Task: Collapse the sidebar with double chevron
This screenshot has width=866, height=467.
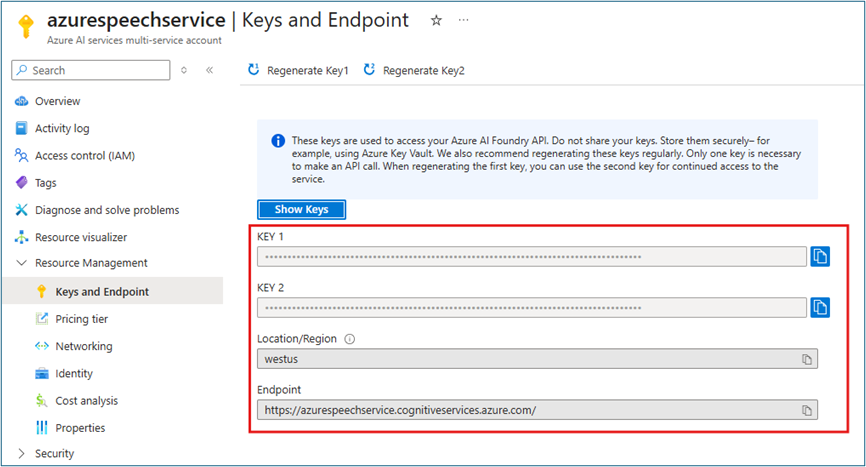Action: click(209, 70)
